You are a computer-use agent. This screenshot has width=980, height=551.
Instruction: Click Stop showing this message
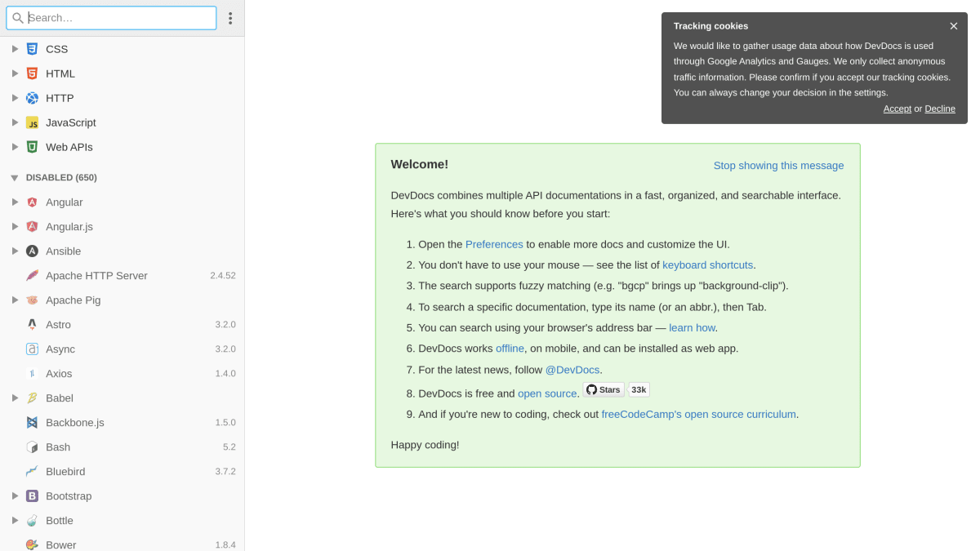tap(778, 166)
